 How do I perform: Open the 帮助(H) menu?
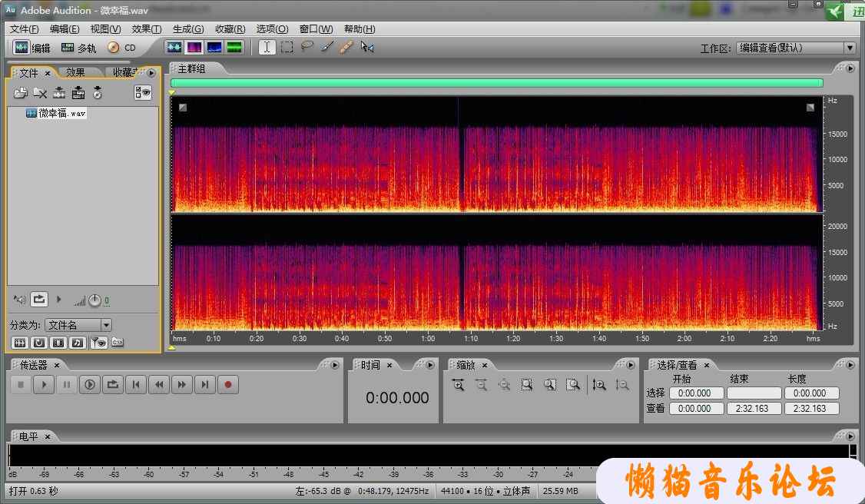pos(360,28)
